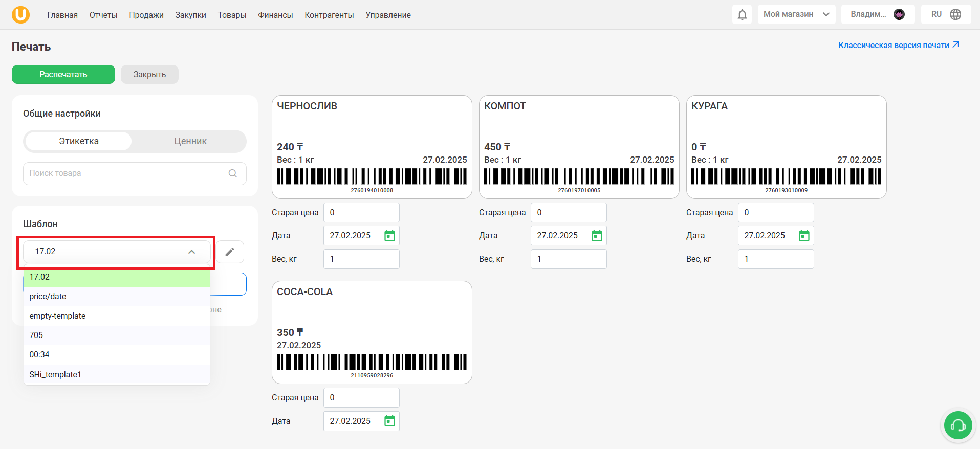The width and height of the screenshot is (980, 449).
Task: Click ЧЕРНОСЛИВ Старая цена field
Action: (x=361, y=213)
